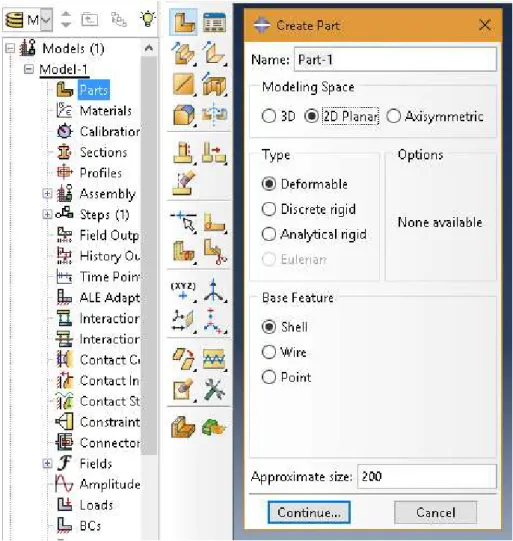Click the lightbulb icon in tree toolbar
Screen dimensions: 513x541
(x=148, y=19)
